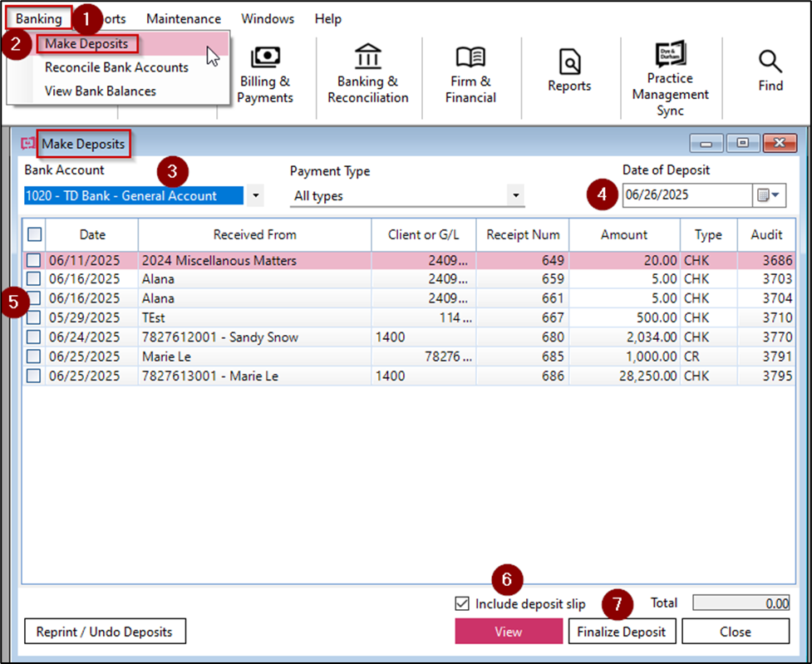Viewport: 812px width, 664px height.
Task: Expand the Payment Type dropdown
Action: [x=516, y=196]
